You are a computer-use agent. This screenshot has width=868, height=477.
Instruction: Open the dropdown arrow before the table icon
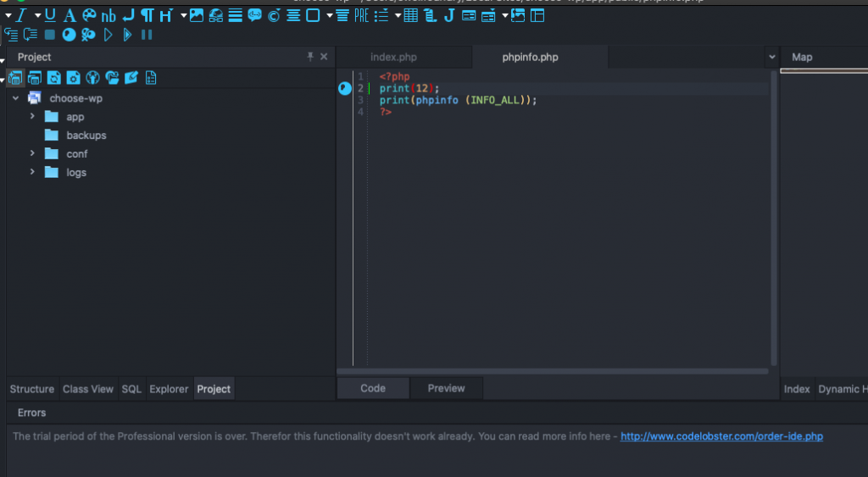[398, 15]
